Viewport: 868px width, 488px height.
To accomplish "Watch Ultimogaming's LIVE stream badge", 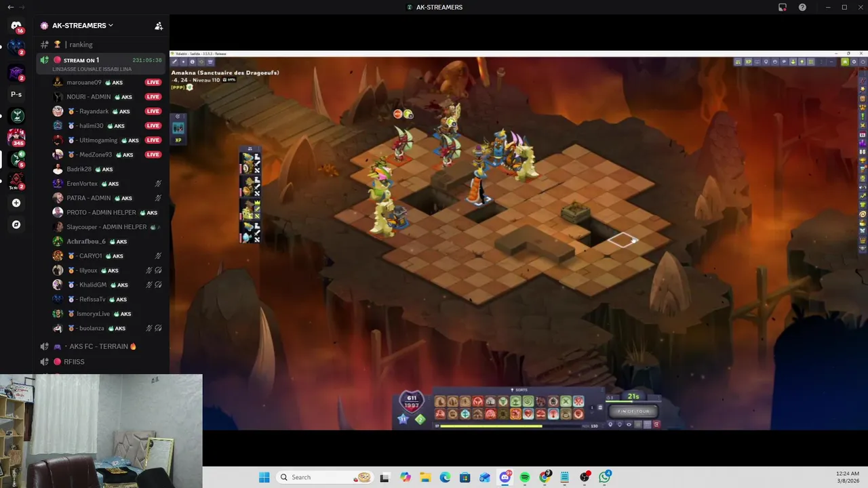I will 153,140.
